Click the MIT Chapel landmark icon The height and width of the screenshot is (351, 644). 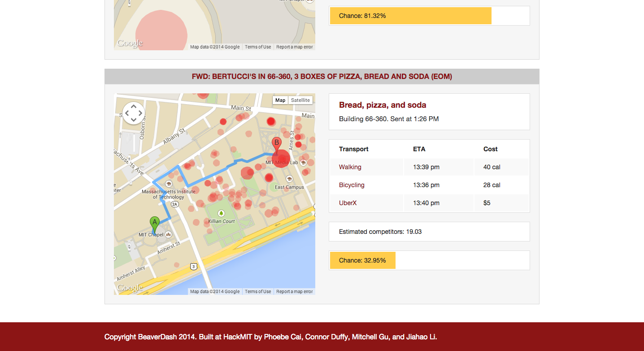[168, 234]
